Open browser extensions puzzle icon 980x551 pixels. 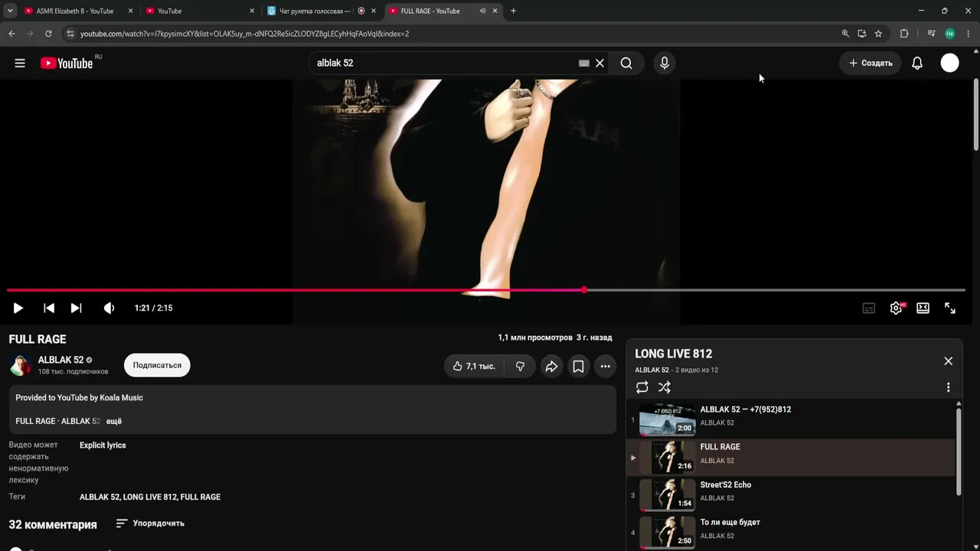coord(904,34)
